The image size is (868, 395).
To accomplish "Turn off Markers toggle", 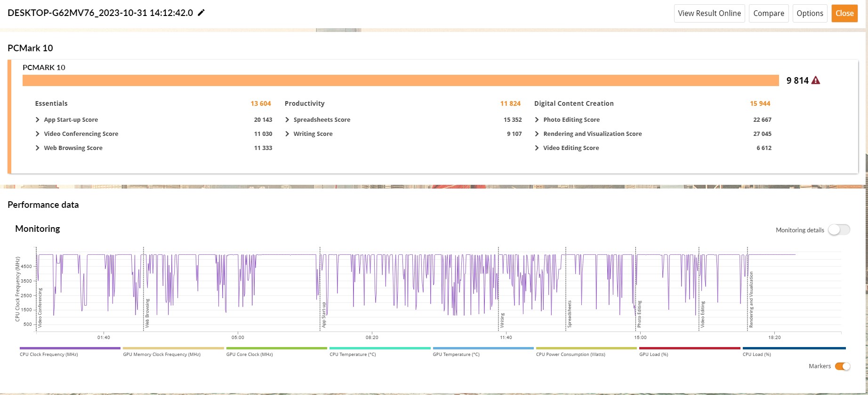I will 843,366.
